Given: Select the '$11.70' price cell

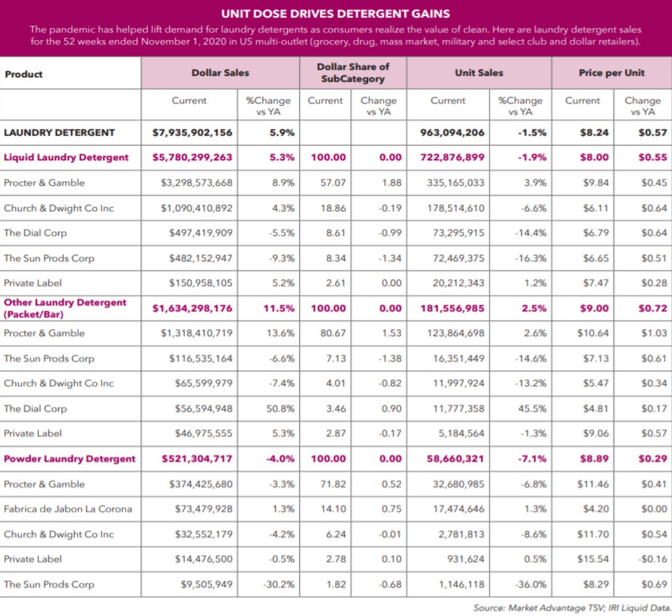Looking at the screenshot, I should (593, 534).
